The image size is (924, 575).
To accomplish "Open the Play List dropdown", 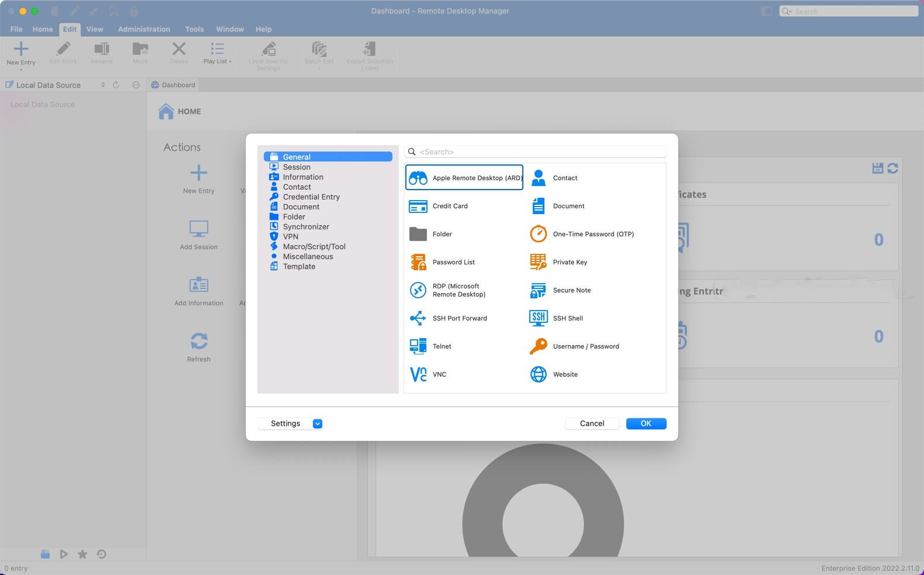I will coord(218,54).
